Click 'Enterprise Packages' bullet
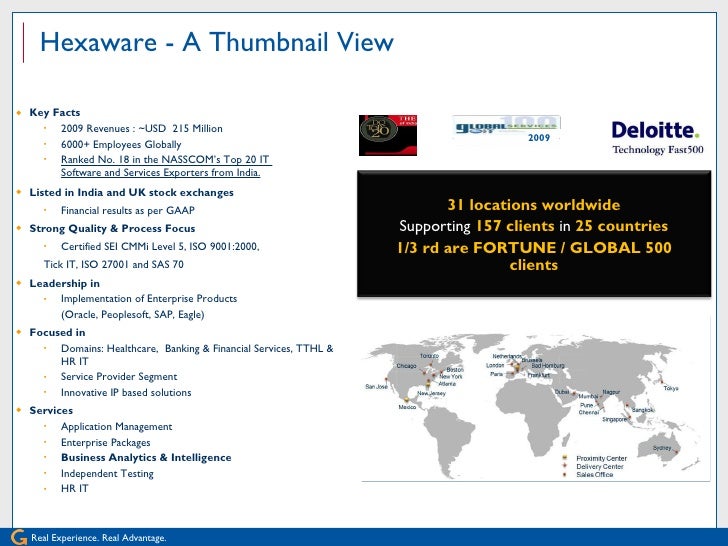Image resolution: width=728 pixels, height=546 pixels. 105,442
